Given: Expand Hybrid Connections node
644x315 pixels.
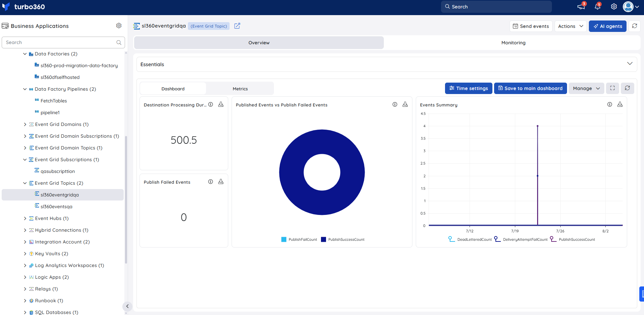Looking at the screenshot, I should (25, 230).
